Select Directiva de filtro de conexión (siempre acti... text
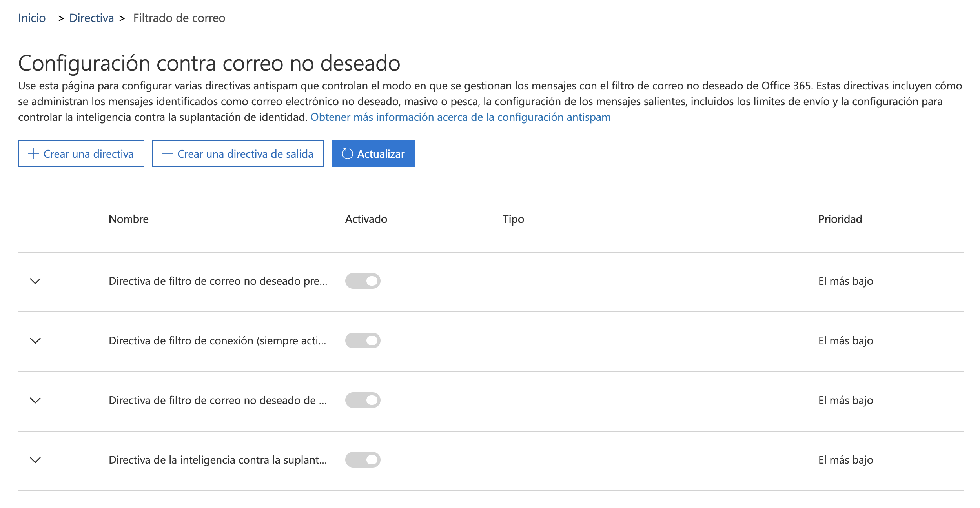980x508 pixels. click(217, 340)
